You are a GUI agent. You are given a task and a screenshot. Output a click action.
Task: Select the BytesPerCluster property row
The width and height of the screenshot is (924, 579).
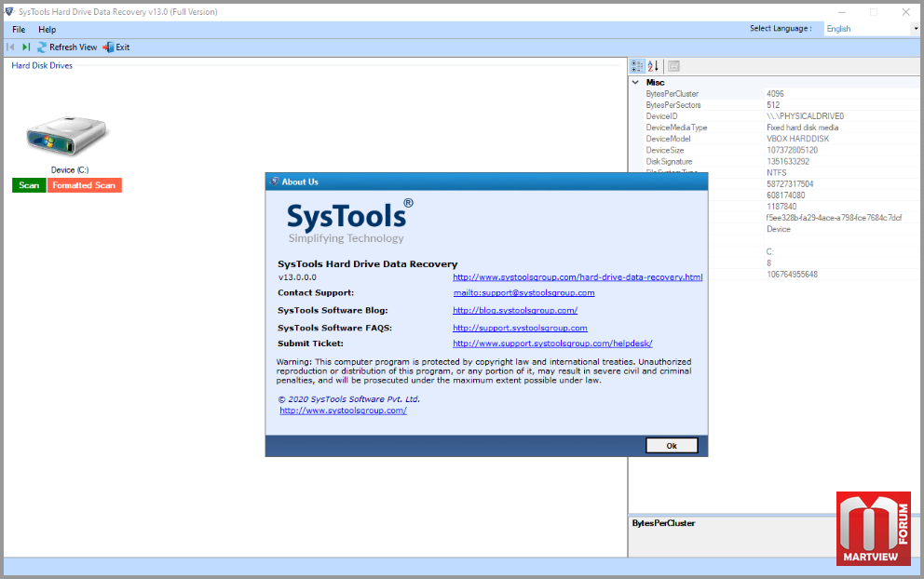775,94
